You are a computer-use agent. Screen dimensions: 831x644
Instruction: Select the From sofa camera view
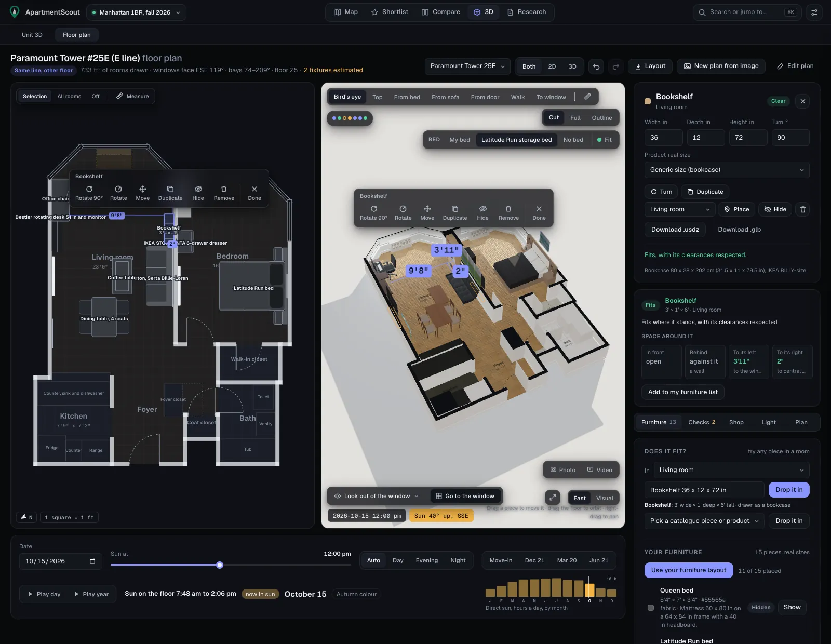pyautogui.click(x=445, y=97)
